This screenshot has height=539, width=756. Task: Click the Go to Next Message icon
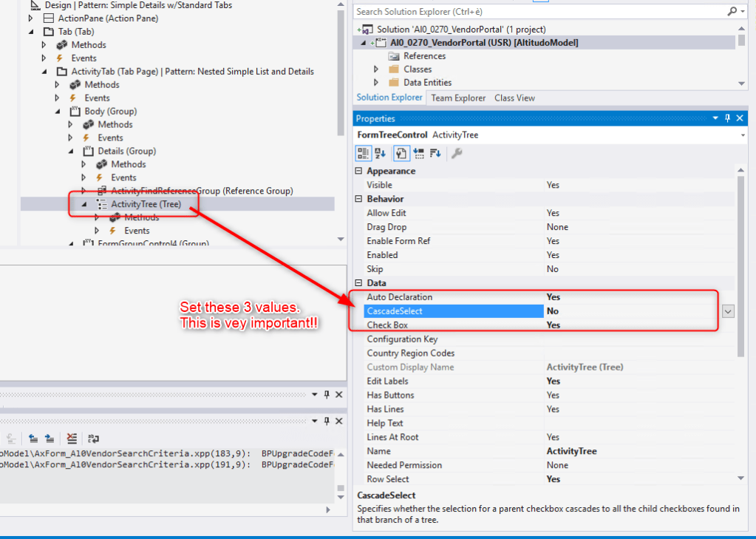point(49,438)
